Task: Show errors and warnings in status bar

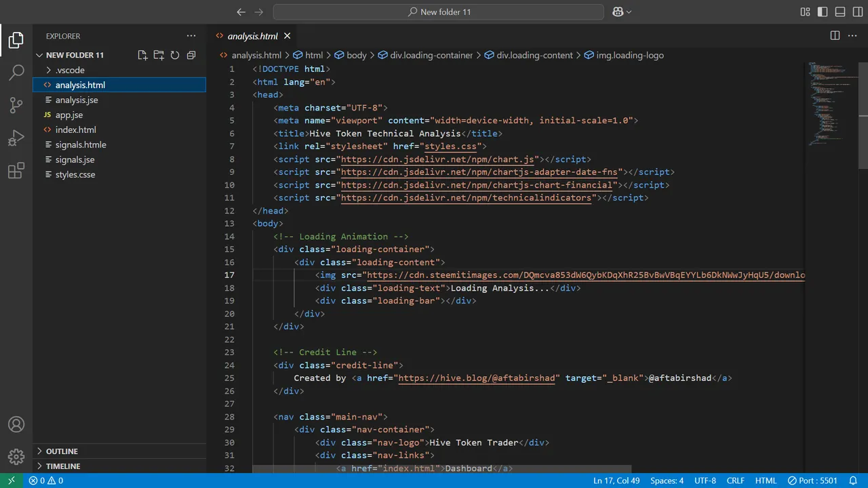Action: pos(46,481)
